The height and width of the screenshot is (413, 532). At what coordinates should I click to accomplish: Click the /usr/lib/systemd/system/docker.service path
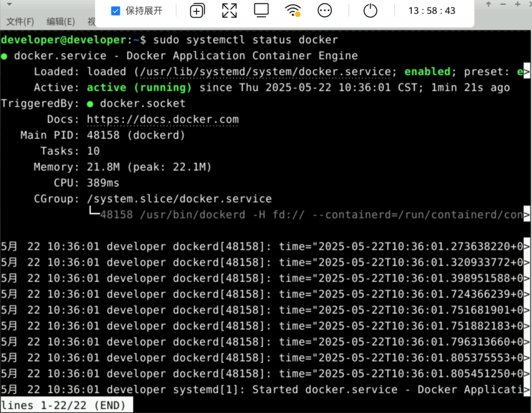click(x=266, y=72)
